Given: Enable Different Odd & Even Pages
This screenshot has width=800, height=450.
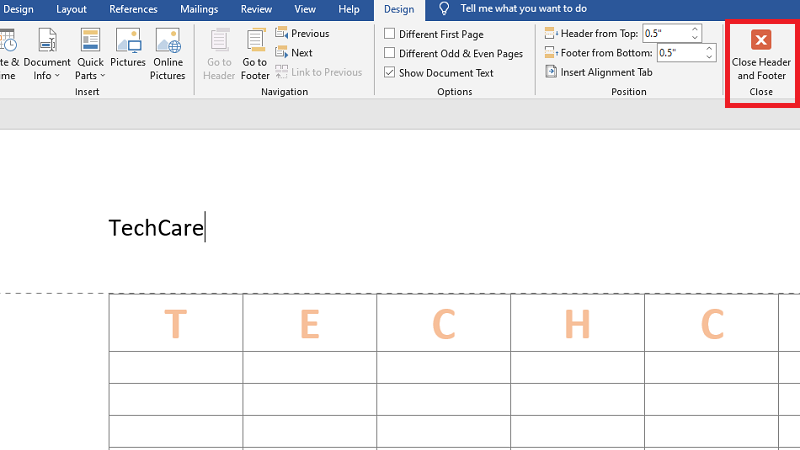Looking at the screenshot, I should click(x=390, y=53).
